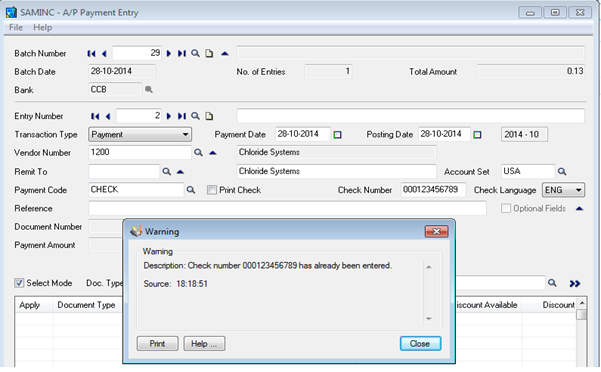Create new batch with page icon
601x372 pixels.
coord(209,54)
